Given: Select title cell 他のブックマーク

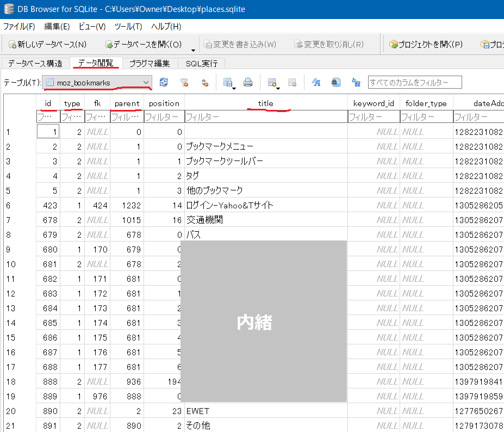Looking at the screenshot, I should pos(266,191).
